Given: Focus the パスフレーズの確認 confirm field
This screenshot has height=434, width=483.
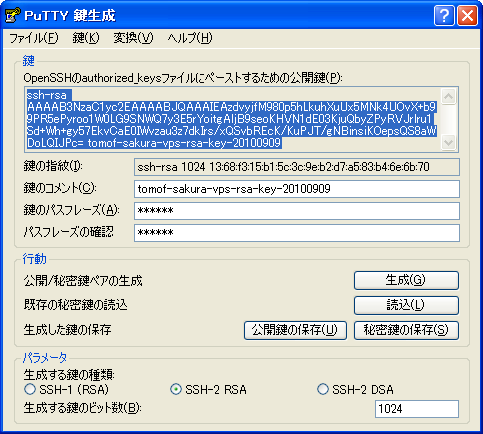Looking at the screenshot, I should click(297, 233).
